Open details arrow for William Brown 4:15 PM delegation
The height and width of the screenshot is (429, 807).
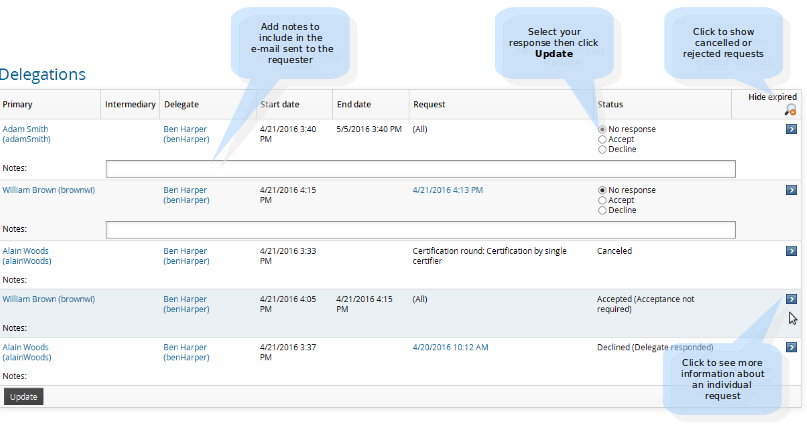791,190
